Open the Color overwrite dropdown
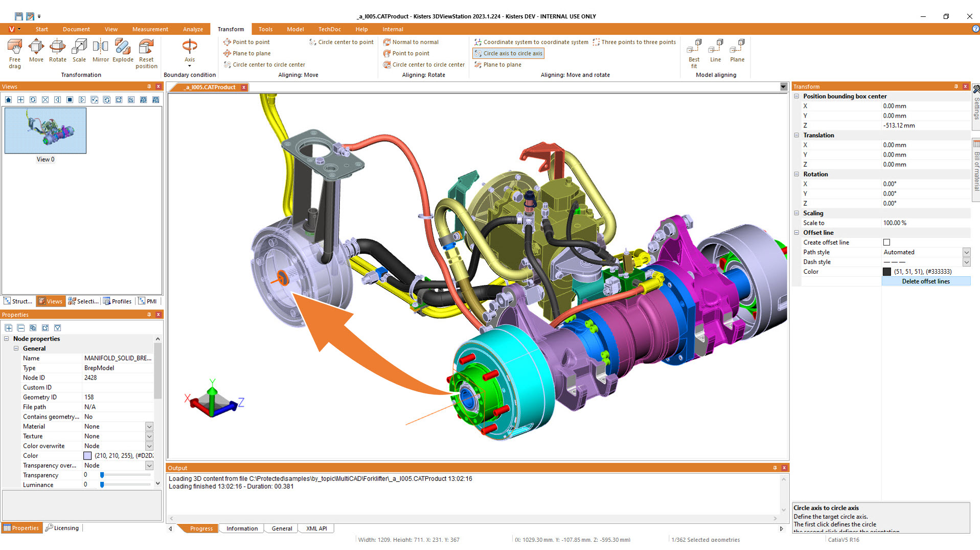 point(149,446)
